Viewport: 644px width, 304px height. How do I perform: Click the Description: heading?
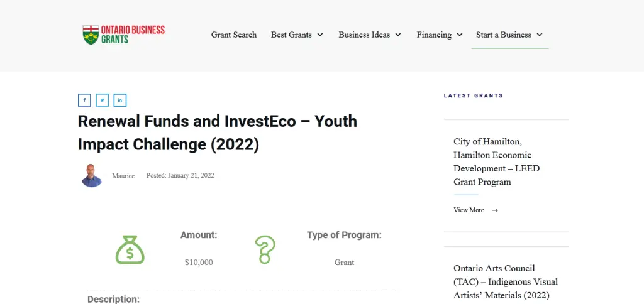tap(113, 299)
